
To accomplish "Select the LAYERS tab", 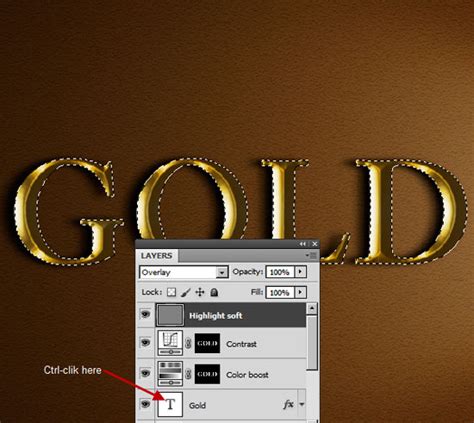I will 157,256.
